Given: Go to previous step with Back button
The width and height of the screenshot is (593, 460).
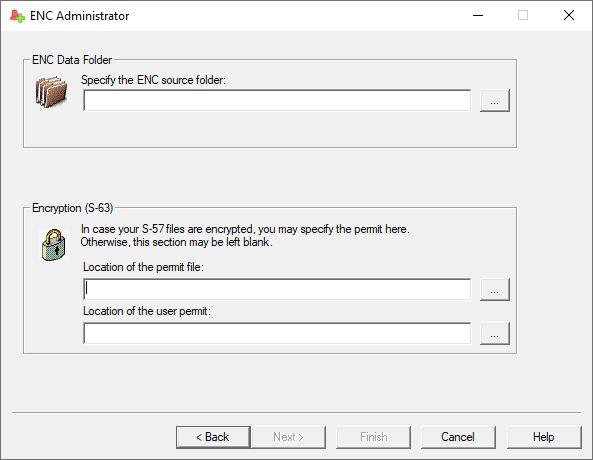Looking at the screenshot, I should 213,437.
